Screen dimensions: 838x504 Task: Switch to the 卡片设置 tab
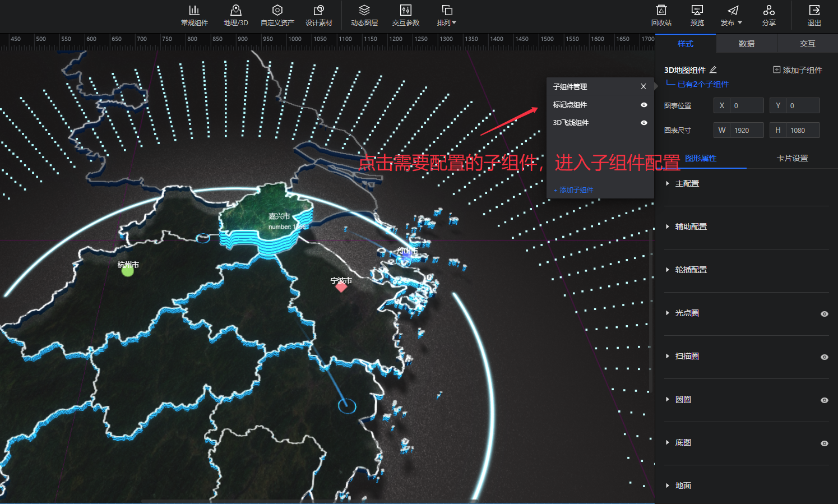[x=792, y=159]
